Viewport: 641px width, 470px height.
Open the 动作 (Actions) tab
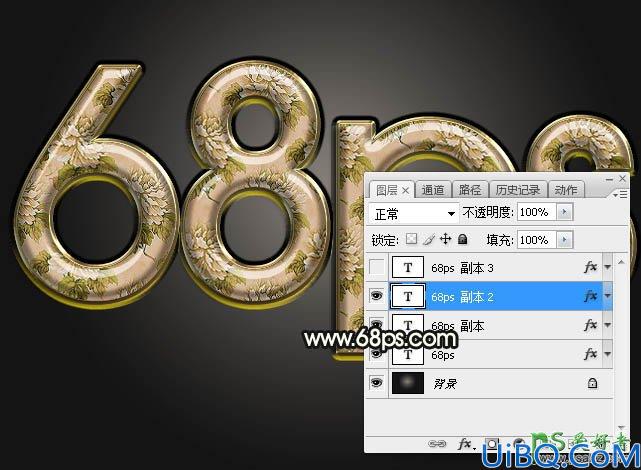(566, 190)
